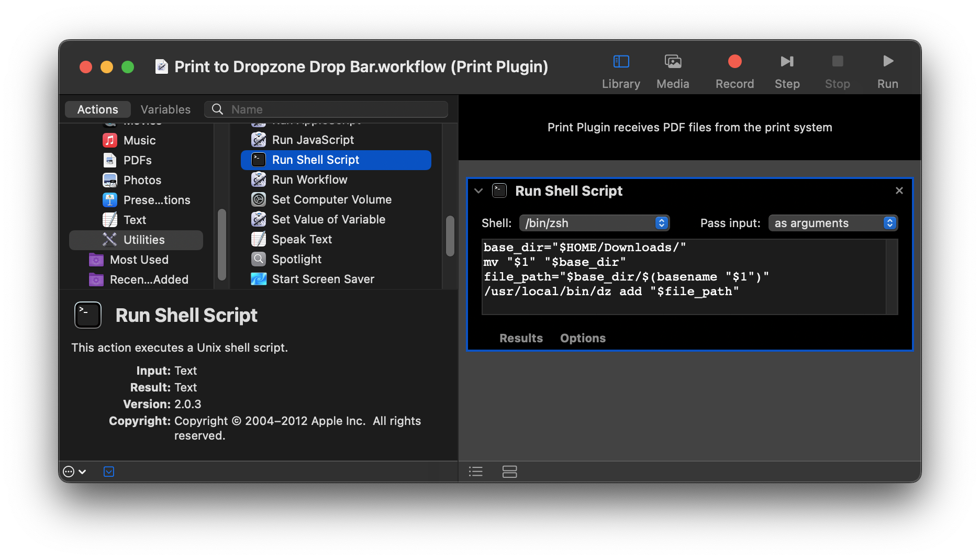Select the Run JavaScript action
Screen dimensions: 980x560
(x=336, y=140)
